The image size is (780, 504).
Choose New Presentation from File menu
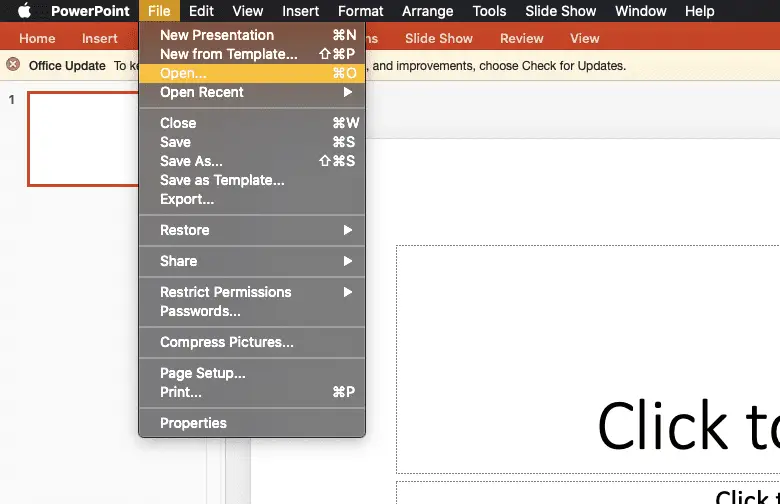pos(252,35)
